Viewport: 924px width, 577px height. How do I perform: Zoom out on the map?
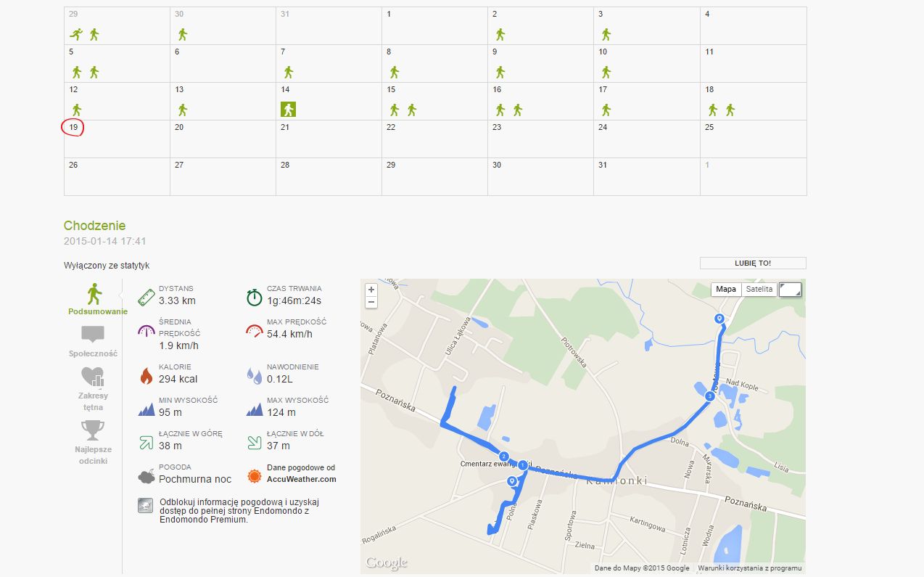pyautogui.click(x=371, y=302)
